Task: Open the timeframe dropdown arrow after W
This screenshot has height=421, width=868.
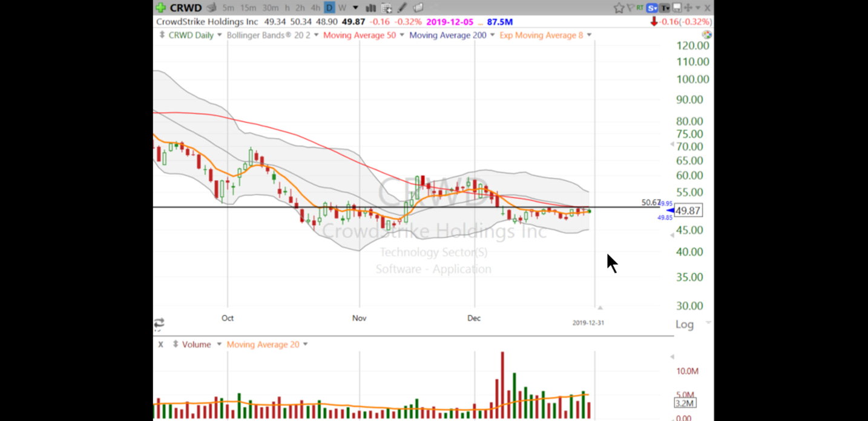Action: (x=355, y=8)
